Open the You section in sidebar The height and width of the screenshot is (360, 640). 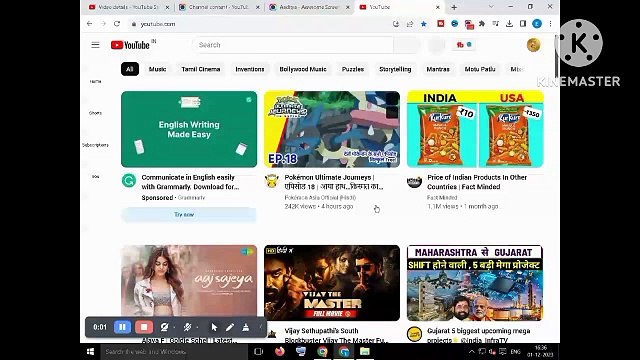pyautogui.click(x=95, y=176)
